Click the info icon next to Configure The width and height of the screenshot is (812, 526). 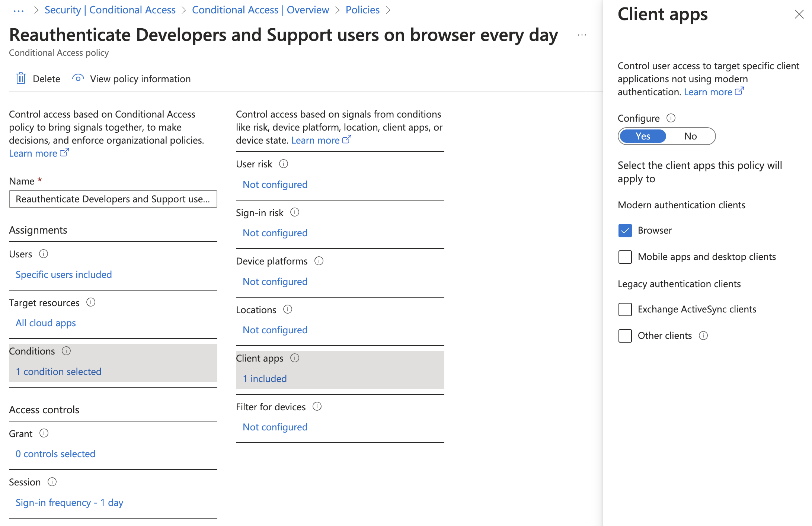point(671,118)
